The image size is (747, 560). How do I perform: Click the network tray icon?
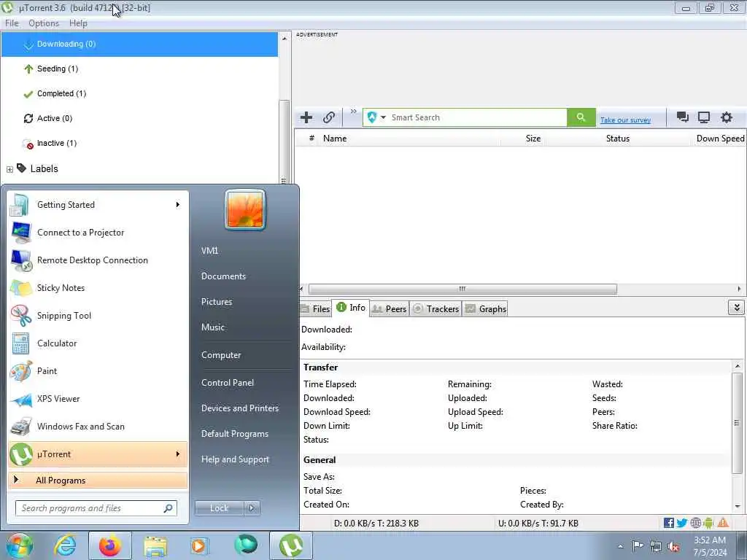656,547
